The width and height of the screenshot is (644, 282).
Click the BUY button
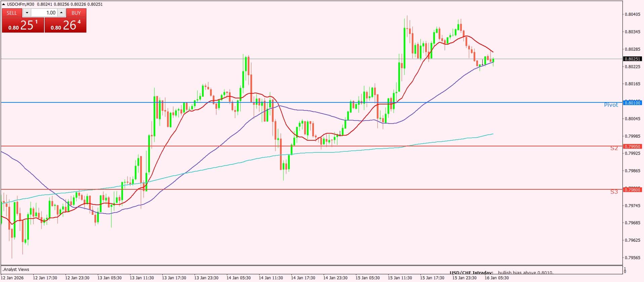point(76,13)
